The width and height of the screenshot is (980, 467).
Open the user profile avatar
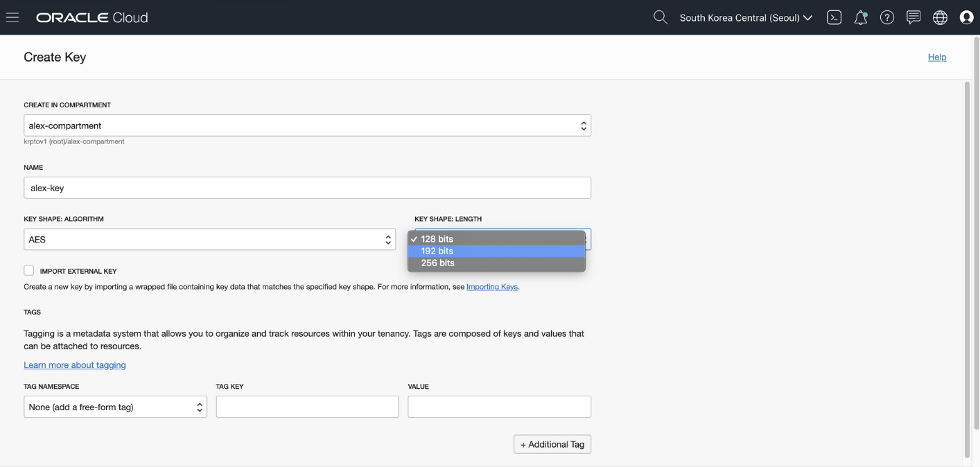pyautogui.click(x=967, y=18)
